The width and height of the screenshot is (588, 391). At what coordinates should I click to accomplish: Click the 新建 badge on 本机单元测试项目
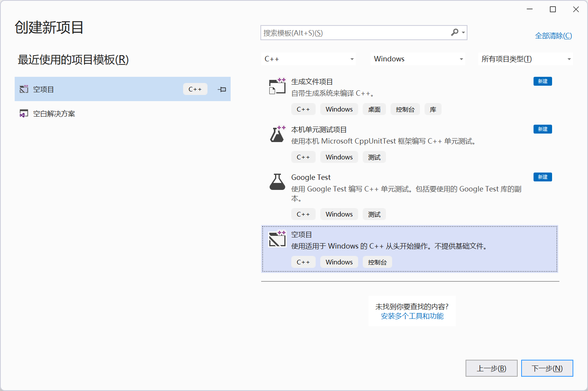pyautogui.click(x=542, y=129)
